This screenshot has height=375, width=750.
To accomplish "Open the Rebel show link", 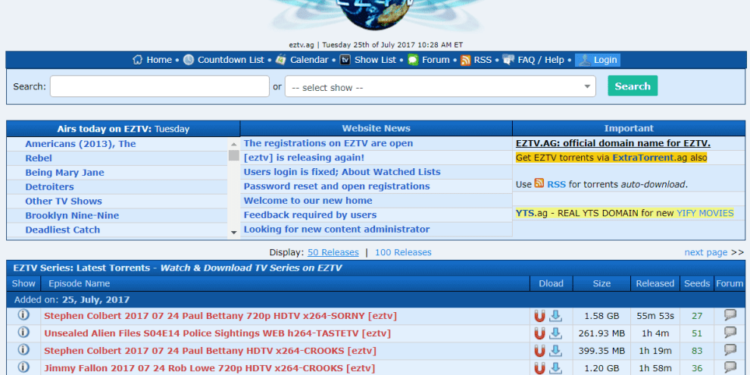I will [x=39, y=158].
